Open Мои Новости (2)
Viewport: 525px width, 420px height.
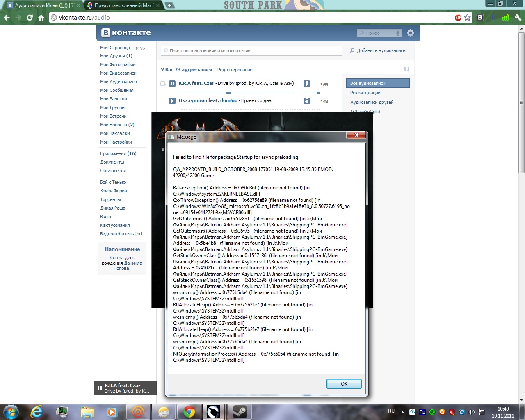tap(117, 125)
